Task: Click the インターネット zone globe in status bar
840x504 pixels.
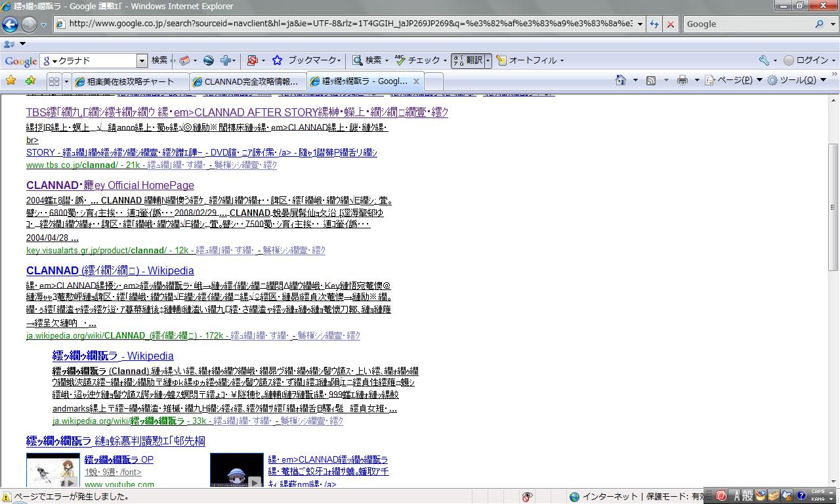Action: pos(574,497)
